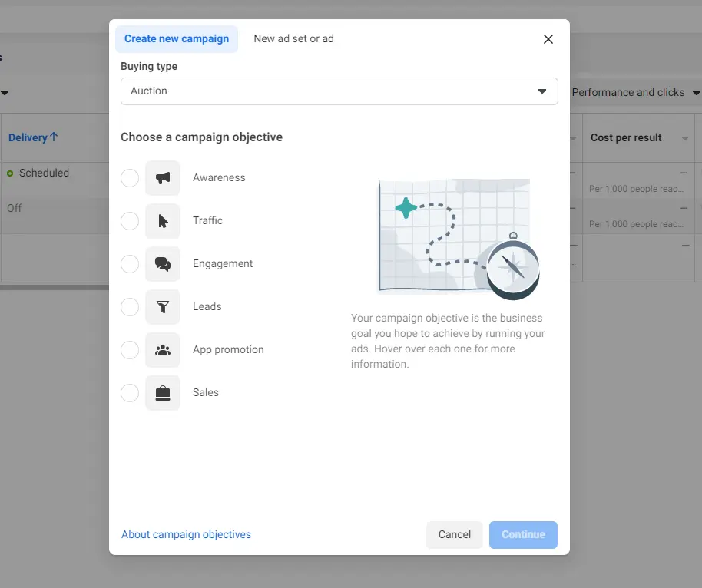This screenshot has width=702, height=588.
Task: Open the Cost per result column menu
Action: tap(684, 138)
